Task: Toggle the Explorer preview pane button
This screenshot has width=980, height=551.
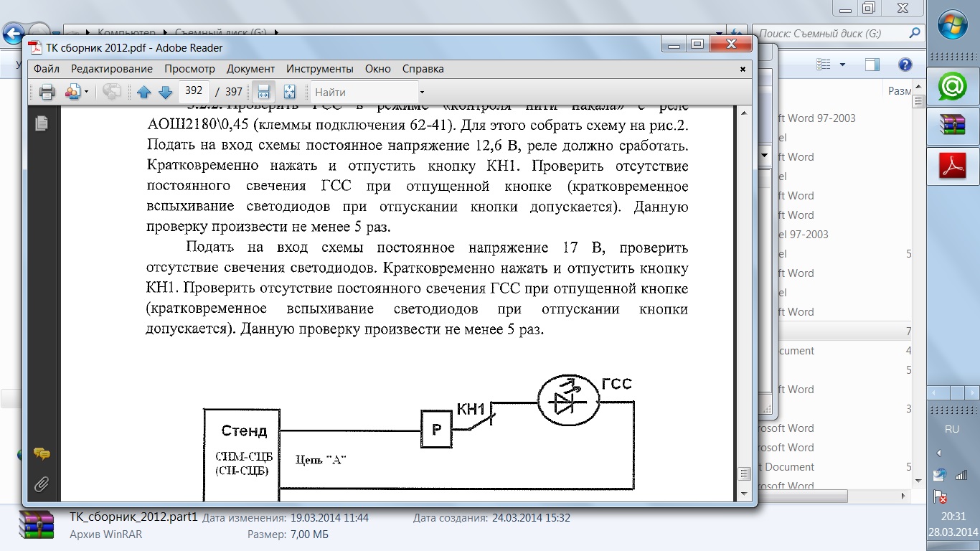Action: pyautogui.click(x=872, y=65)
